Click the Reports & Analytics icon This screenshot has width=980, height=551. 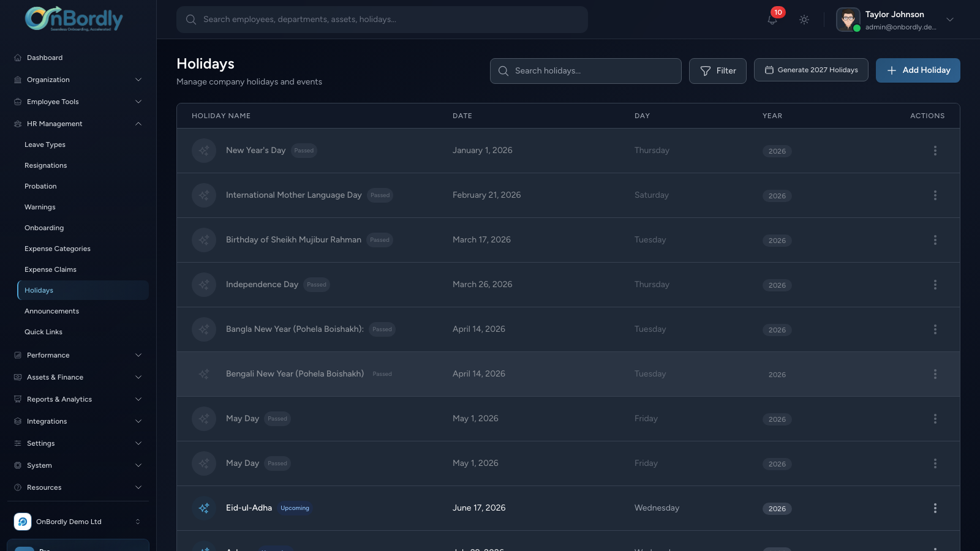coord(18,399)
